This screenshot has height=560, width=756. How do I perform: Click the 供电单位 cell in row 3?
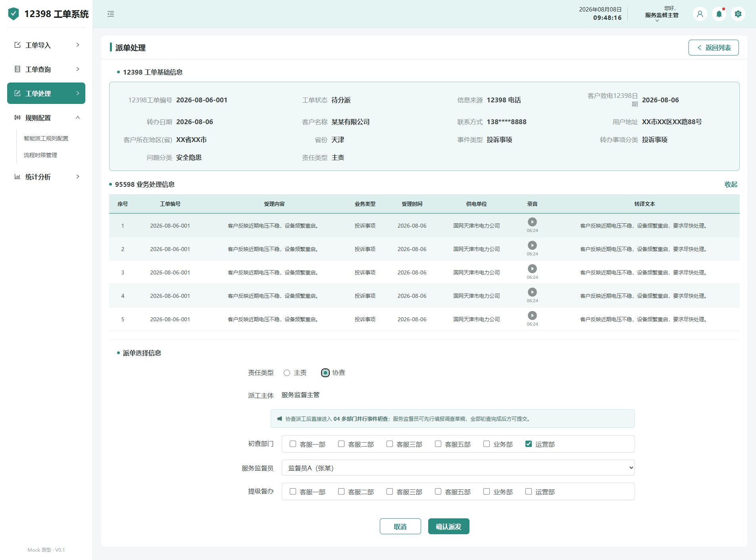pyautogui.click(x=476, y=272)
